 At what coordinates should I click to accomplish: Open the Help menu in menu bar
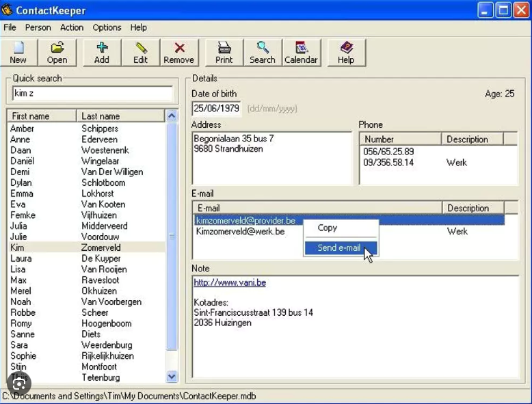[x=138, y=27]
